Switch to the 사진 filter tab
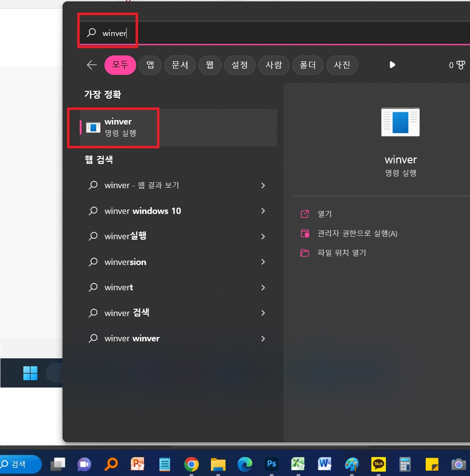The image size is (470, 476). click(x=342, y=65)
